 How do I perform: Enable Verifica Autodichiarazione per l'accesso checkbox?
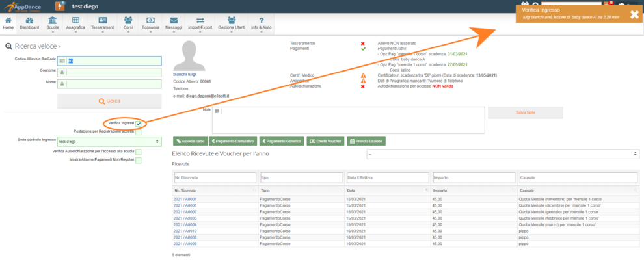[139, 152]
